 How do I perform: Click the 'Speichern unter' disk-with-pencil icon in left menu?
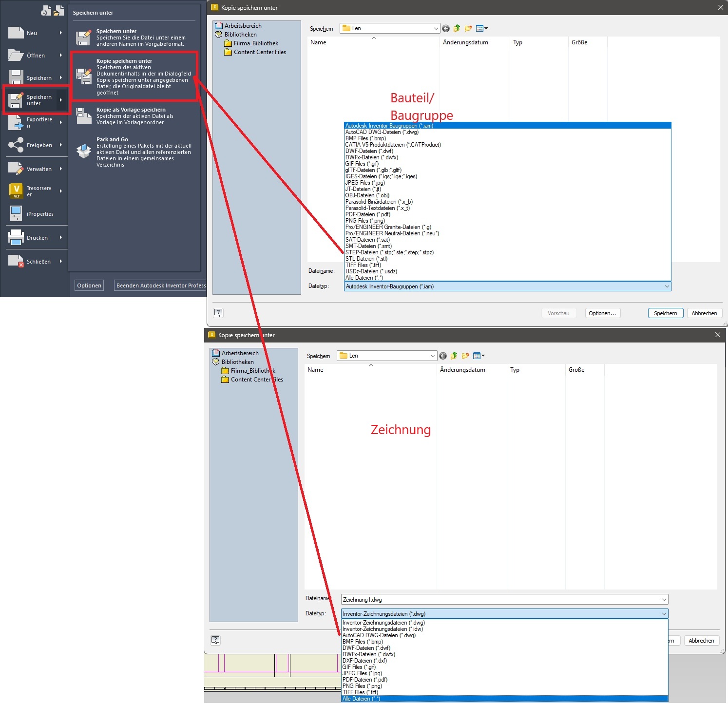pos(16,100)
